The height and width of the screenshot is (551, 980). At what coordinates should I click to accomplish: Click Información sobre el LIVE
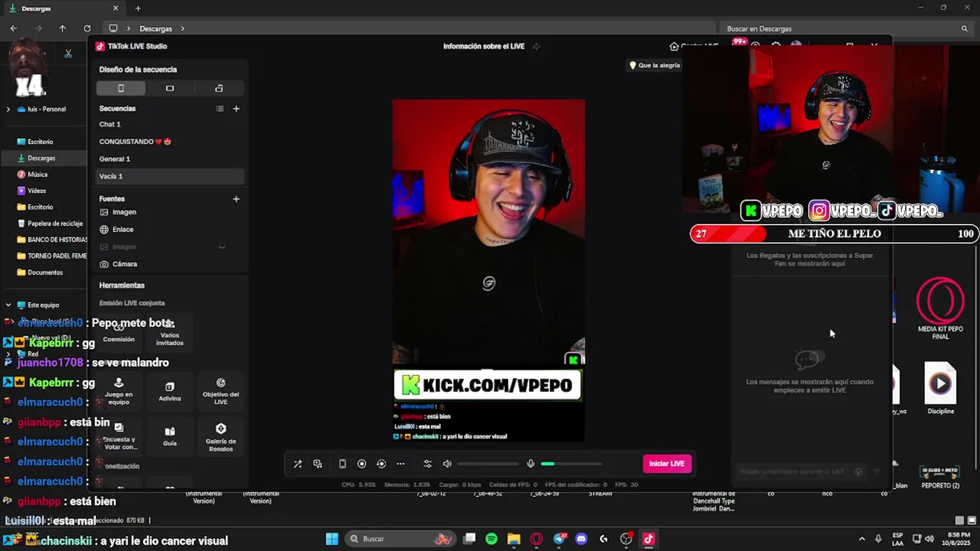tap(484, 46)
